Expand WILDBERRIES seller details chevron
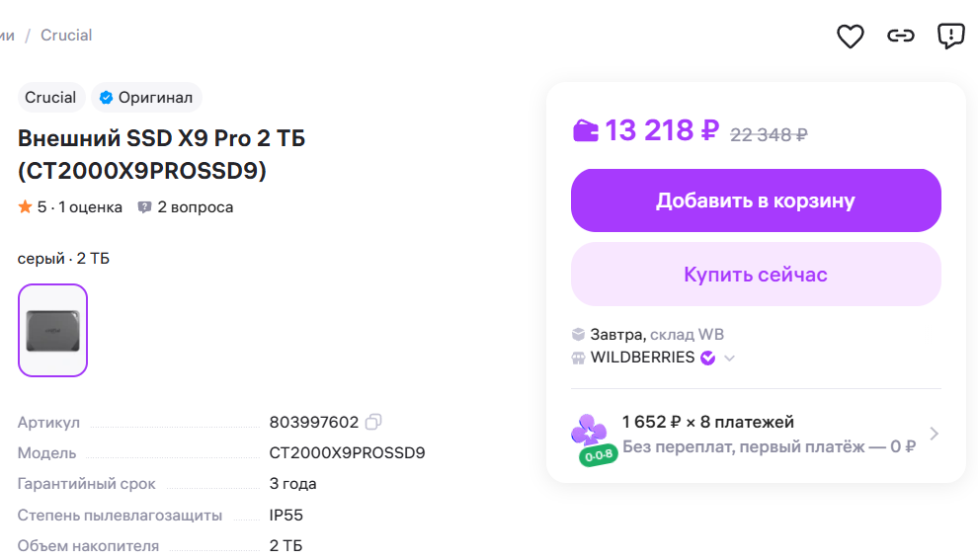This screenshot has height=560, width=978. (730, 358)
